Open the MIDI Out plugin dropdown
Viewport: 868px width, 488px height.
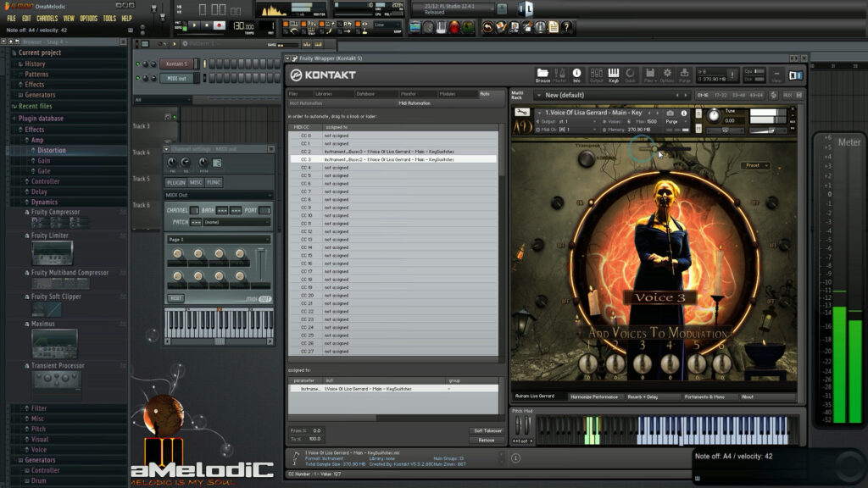[x=219, y=195]
